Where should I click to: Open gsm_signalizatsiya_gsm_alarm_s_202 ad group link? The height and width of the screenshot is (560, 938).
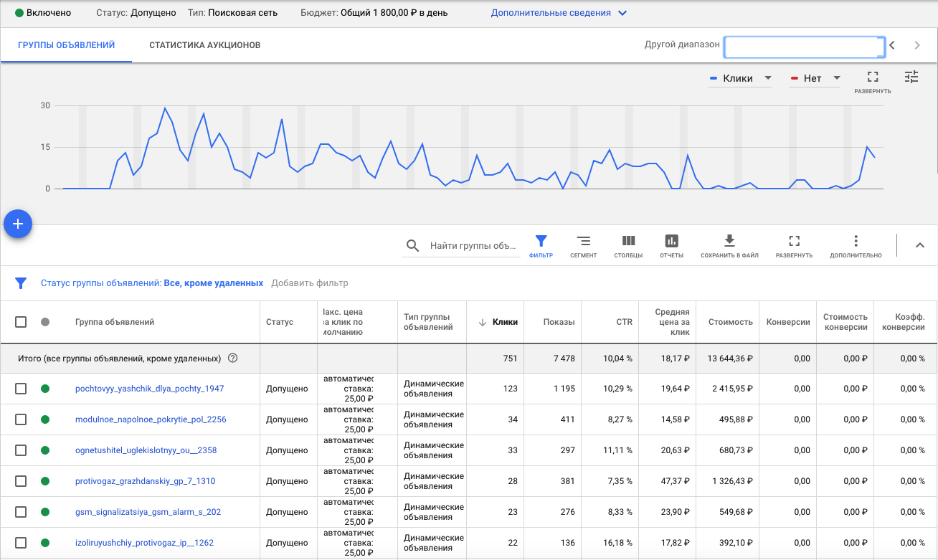(148, 512)
